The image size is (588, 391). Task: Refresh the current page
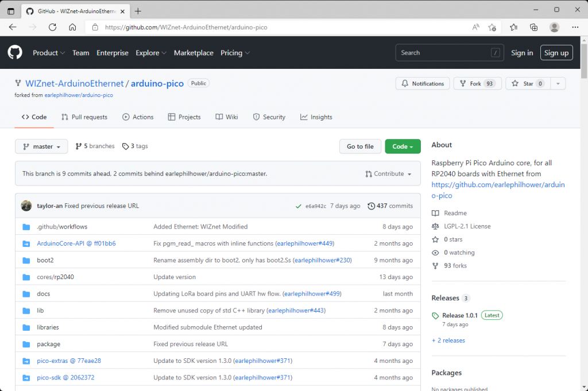tap(52, 27)
